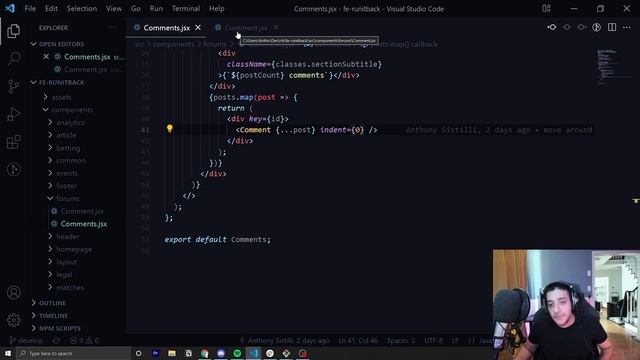Expand the assets folder

coord(62,97)
